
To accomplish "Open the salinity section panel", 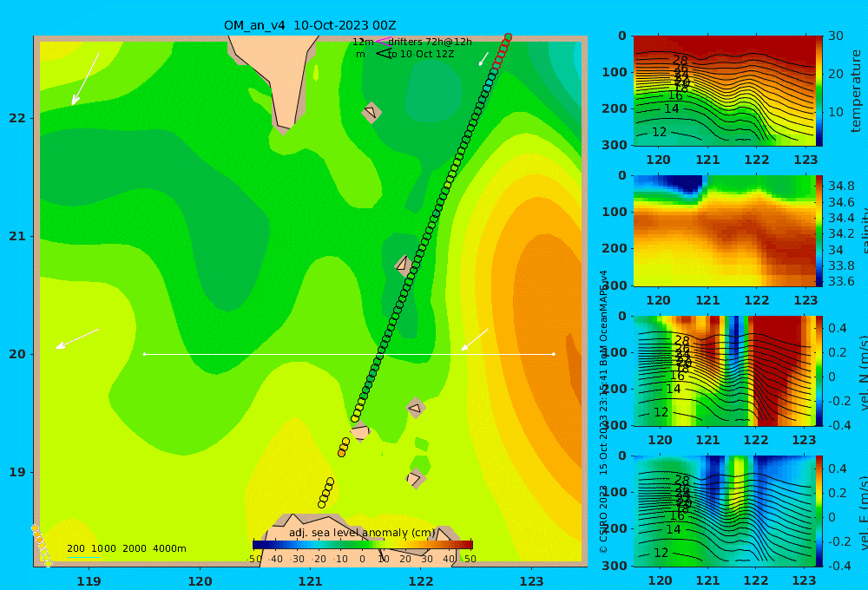I will point(724,231).
